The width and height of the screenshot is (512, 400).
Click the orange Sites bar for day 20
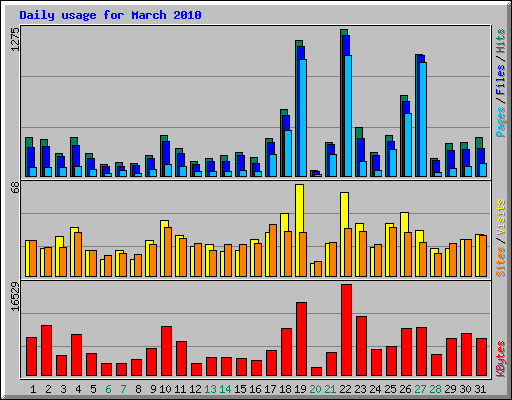click(318, 269)
